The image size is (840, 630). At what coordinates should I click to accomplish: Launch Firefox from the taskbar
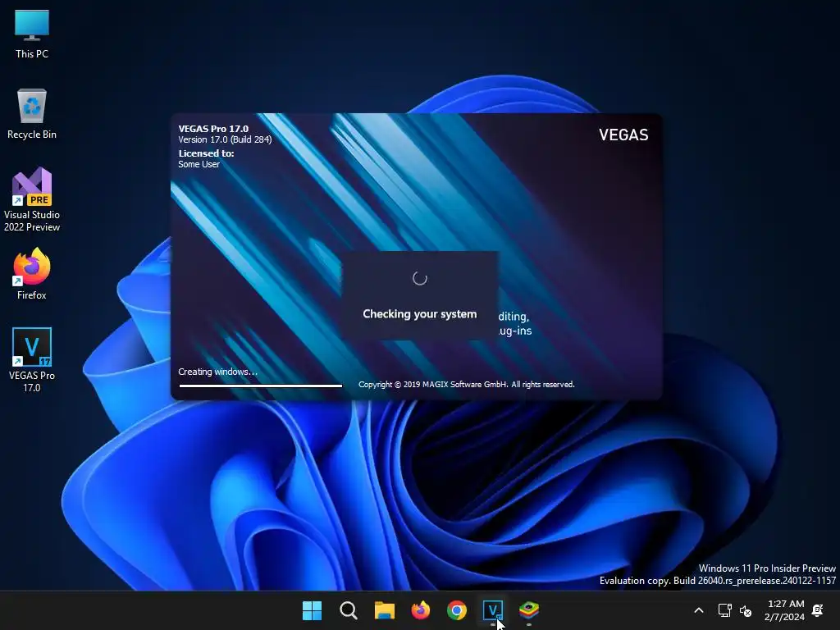pyautogui.click(x=421, y=610)
